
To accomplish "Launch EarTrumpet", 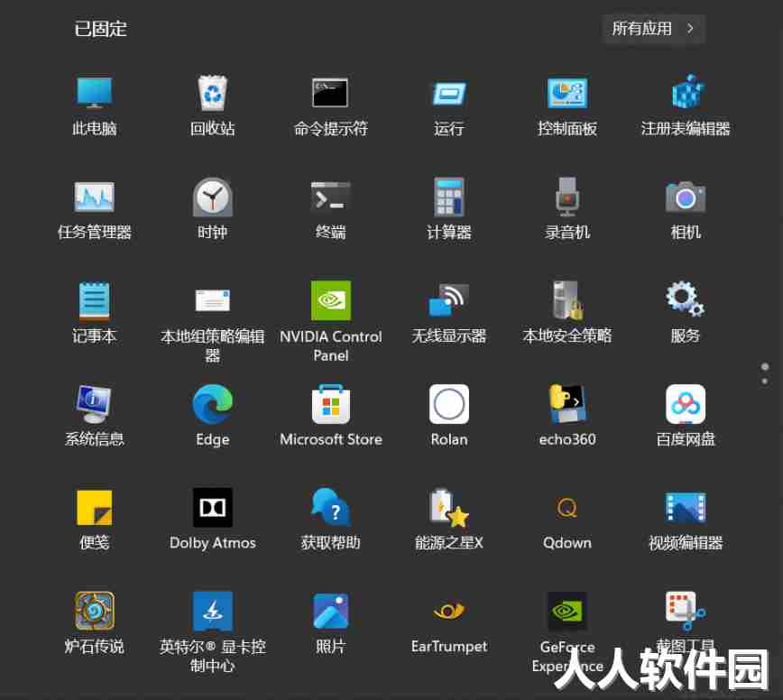I will pyautogui.click(x=449, y=611).
